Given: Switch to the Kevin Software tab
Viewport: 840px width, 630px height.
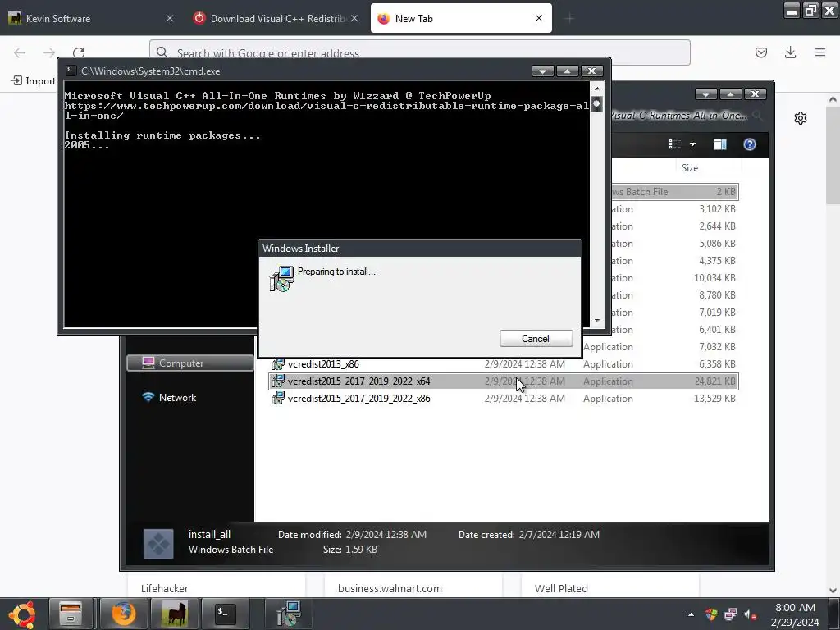Looking at the screenshot, I should 91,18.
